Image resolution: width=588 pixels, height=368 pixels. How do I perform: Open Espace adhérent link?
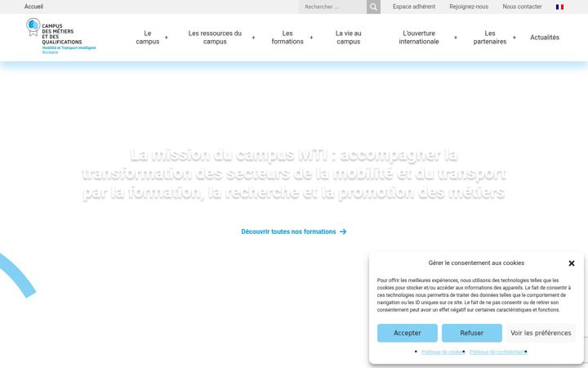pos(414,7)
